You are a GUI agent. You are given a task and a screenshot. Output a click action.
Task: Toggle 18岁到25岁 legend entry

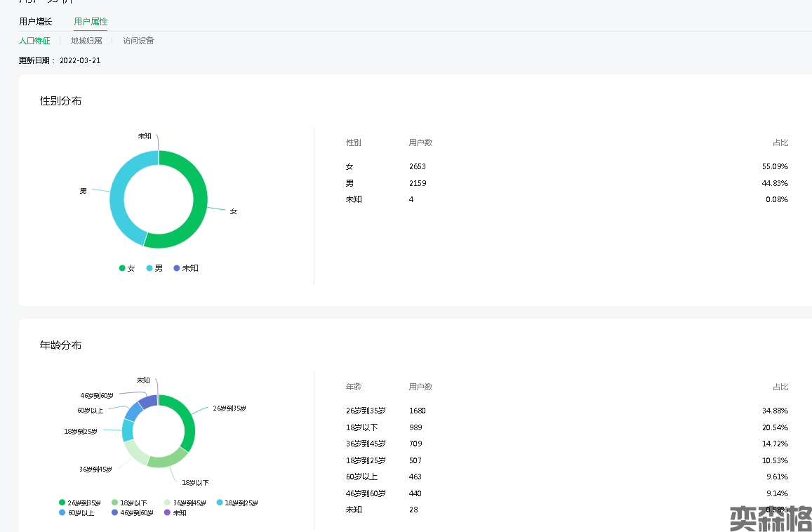point(237,503)
